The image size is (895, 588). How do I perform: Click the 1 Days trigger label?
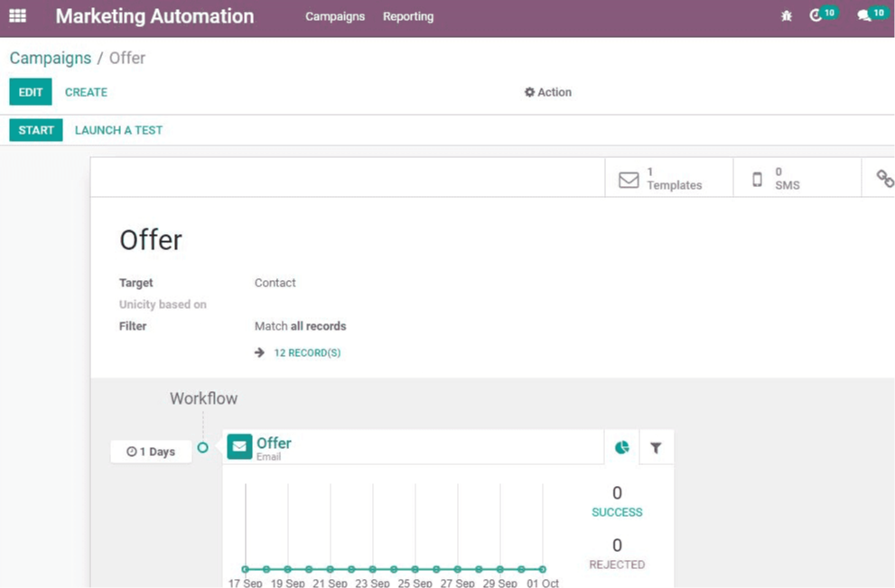pyautogui.click(x=151, y=452)
